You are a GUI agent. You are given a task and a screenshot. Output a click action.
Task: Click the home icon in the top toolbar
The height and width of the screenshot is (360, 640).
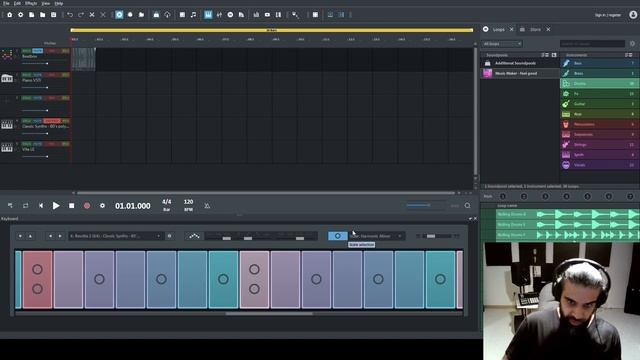[9, 15]
